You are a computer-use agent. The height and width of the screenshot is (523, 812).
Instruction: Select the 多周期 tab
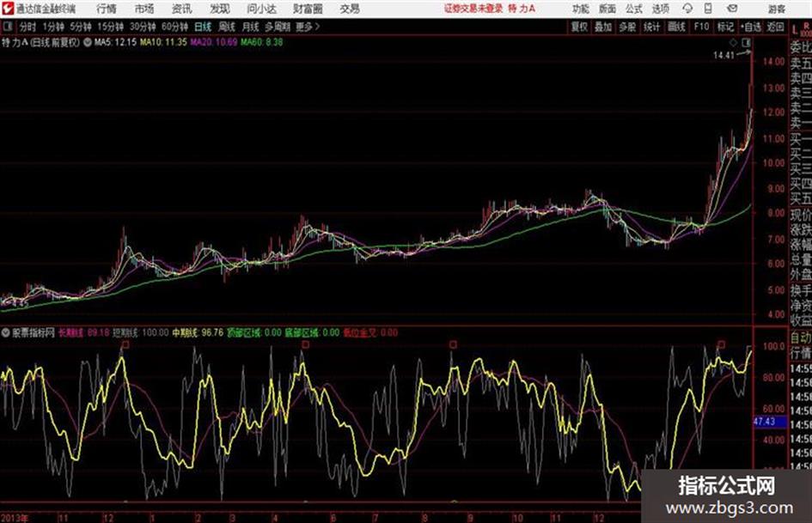(278, 27)
